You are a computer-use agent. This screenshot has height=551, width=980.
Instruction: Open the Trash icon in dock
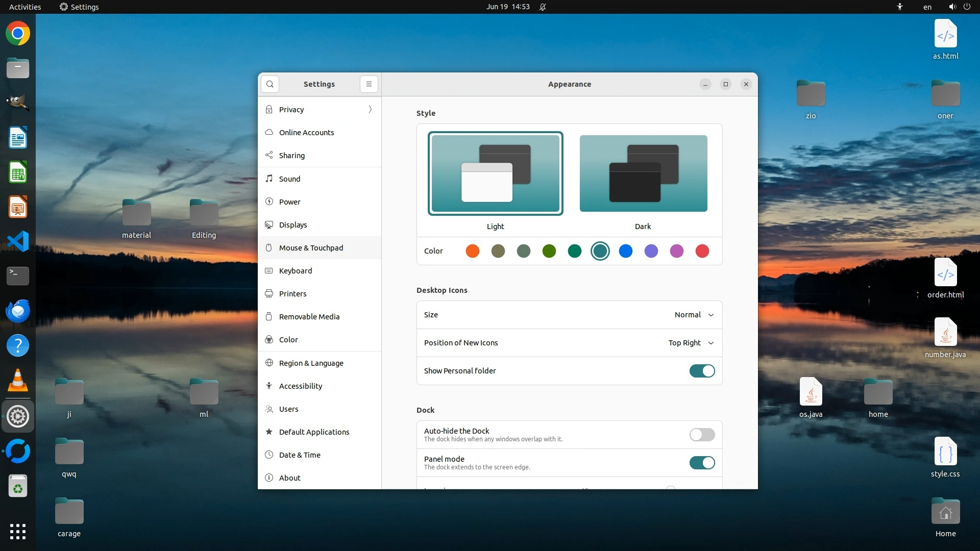click(x=18, y=486)
